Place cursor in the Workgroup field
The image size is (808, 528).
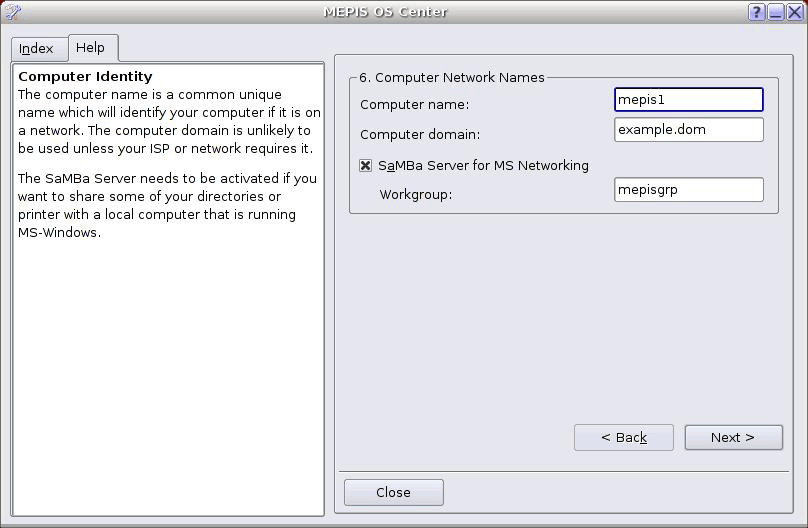click(x=688, y=190)
